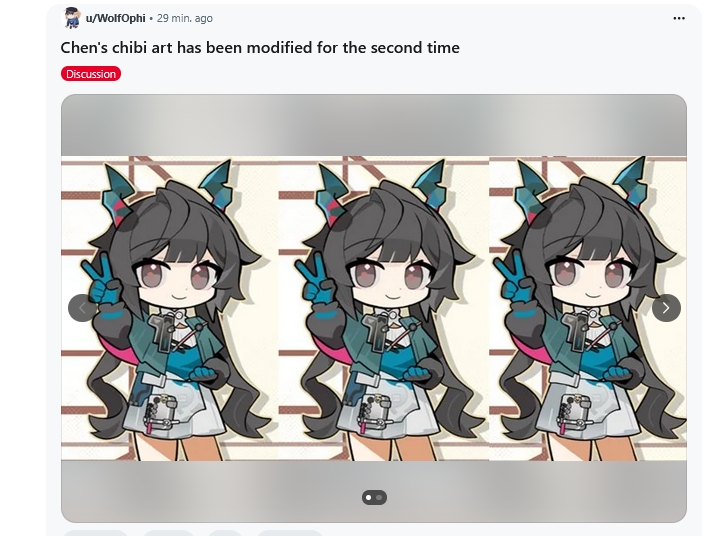Go to previous gallery image arrow
Viewport: 721px width, 536px height.
(x=82, y=308)
